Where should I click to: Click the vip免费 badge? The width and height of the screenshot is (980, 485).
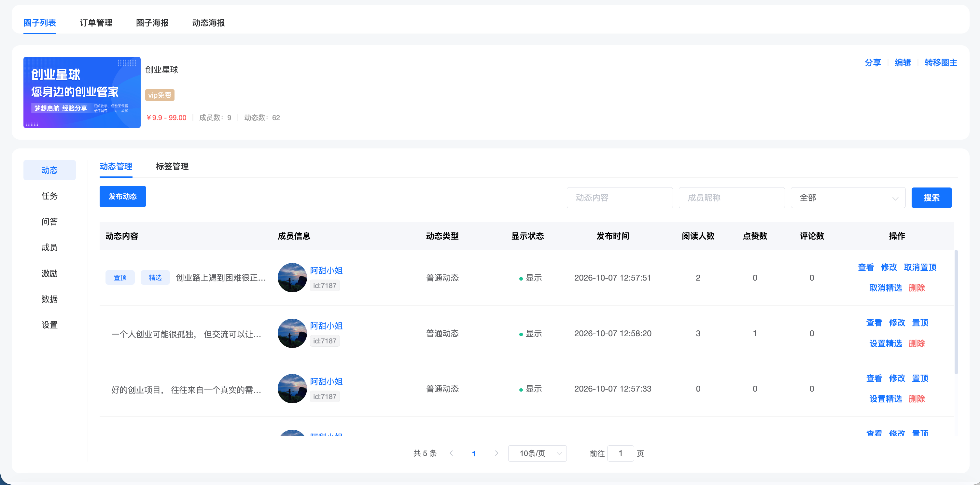(x=160, y=95)
